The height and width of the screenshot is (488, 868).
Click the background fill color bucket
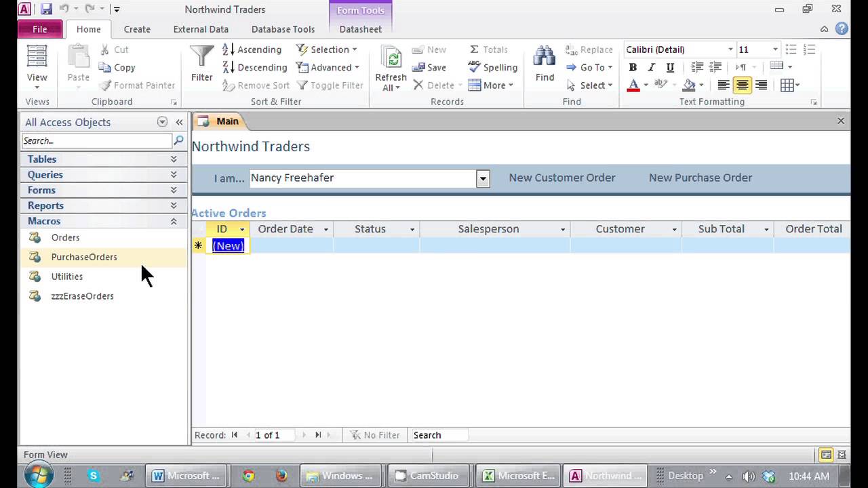689,85
